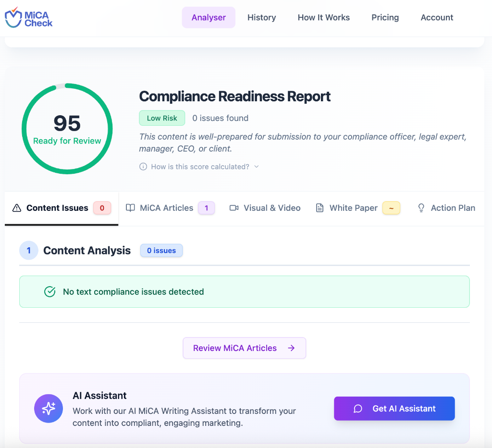Click the info icon beside score explanation
Viewport: 492px width, 448px height.
tap(143, 167)
